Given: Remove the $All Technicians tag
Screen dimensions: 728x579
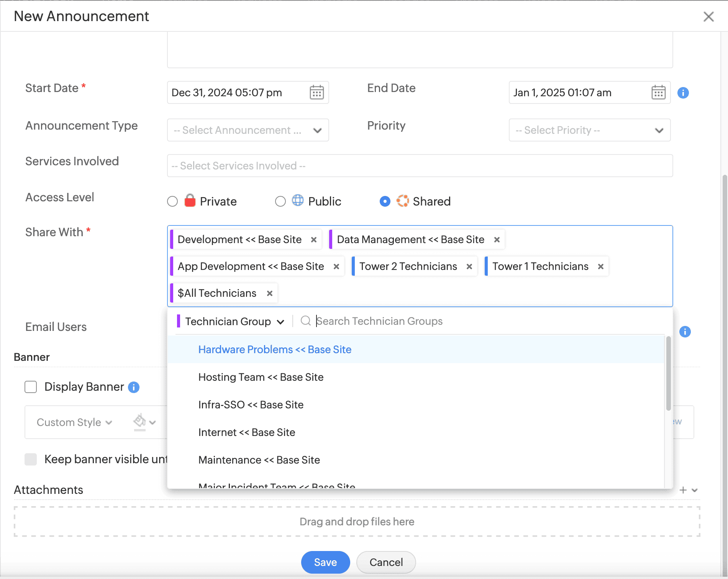Looking at the screenshot, I should (x=270, y=293).
